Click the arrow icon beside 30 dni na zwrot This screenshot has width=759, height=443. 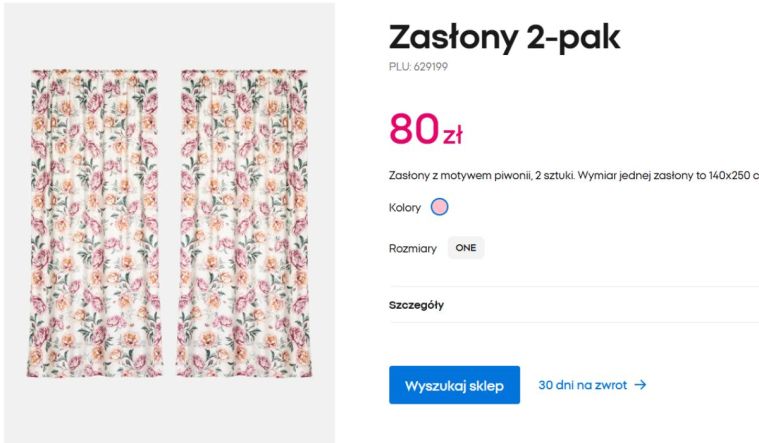[640, 385]
